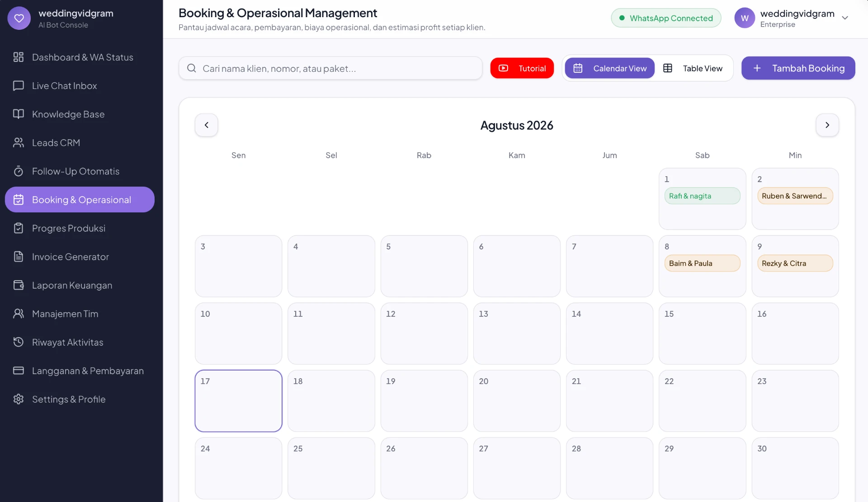Screen dimensions: 868x502
Task: Click the Progres Produksi clipboard icon
Action: coord(19,228)
